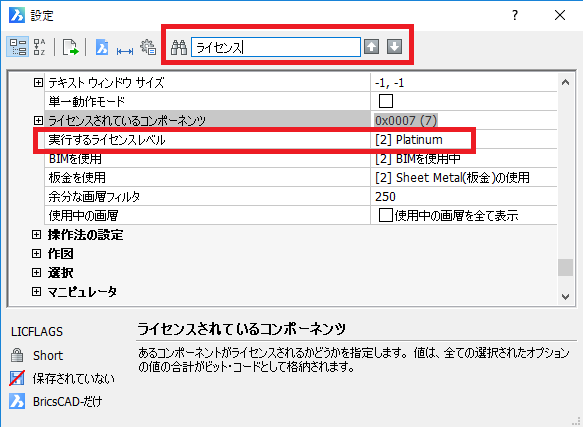
Task: Select the 余分な画層フィルタ row
Action: (300, 196)
